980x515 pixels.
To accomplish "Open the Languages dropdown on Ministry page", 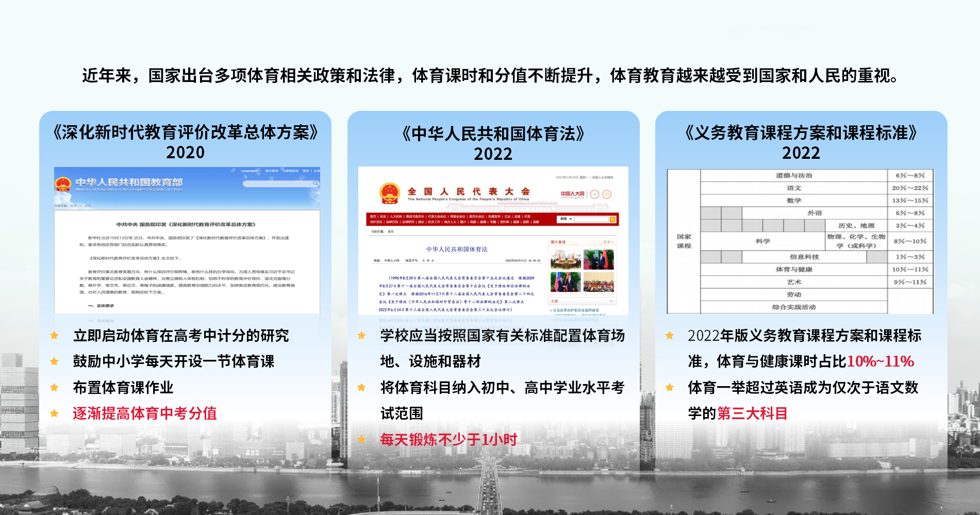I will pos(249,171).
